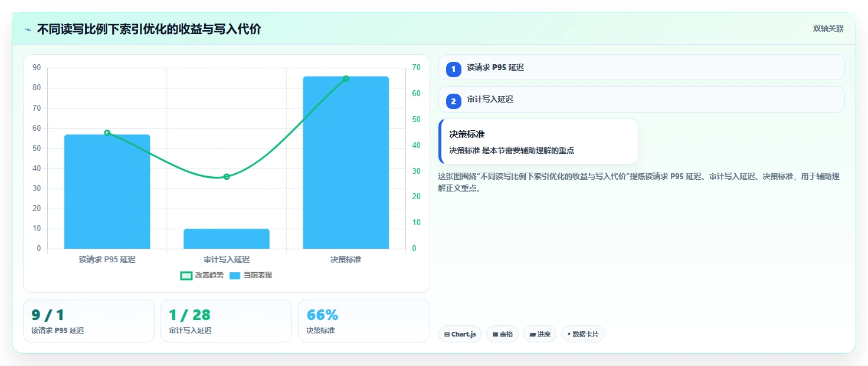Click the x-axis label 审计写入延迟
868x366 pixels.
pyautogui.click(x=227, y=259)
